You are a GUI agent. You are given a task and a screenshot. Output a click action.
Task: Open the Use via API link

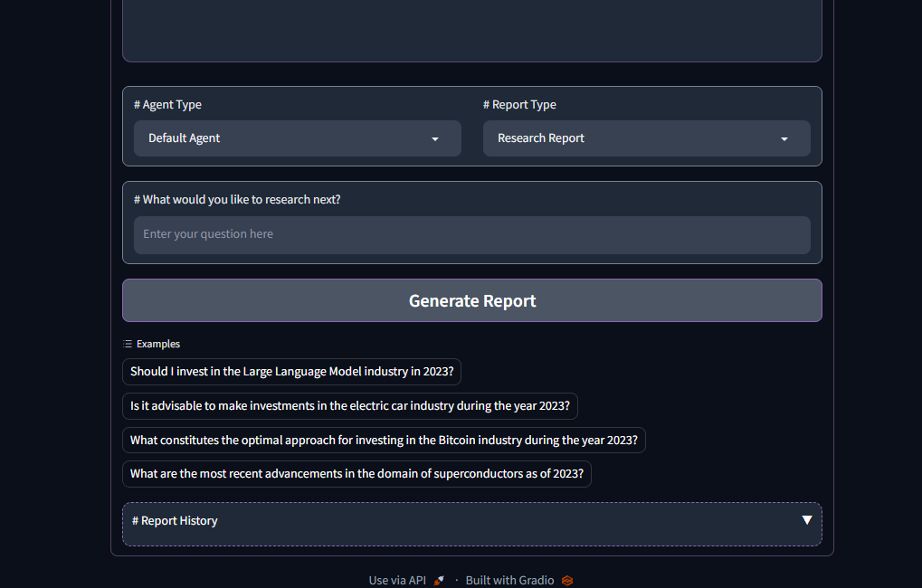click(397, 581)
